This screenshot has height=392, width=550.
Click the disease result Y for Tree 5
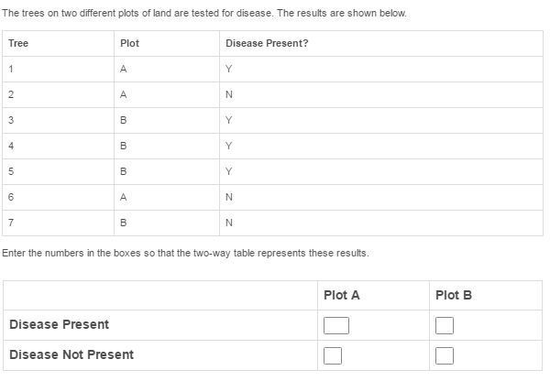pyautogui.click(x=228, y=171)
